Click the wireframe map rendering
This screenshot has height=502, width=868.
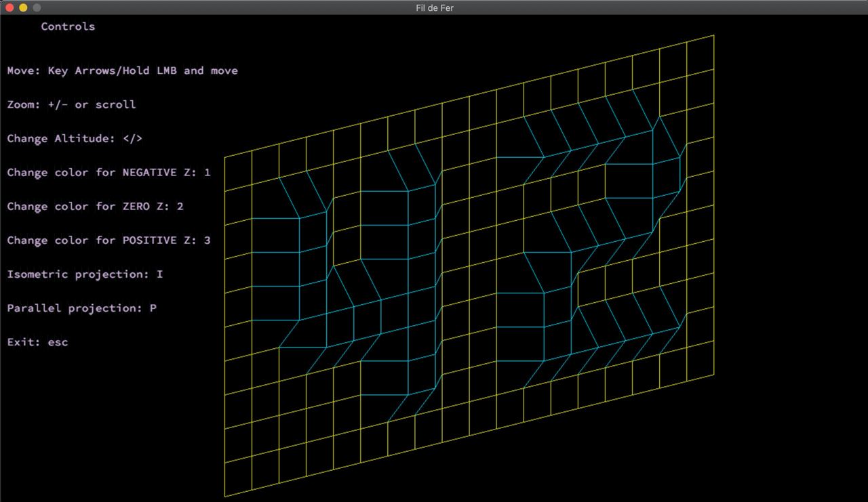point(469,266)
